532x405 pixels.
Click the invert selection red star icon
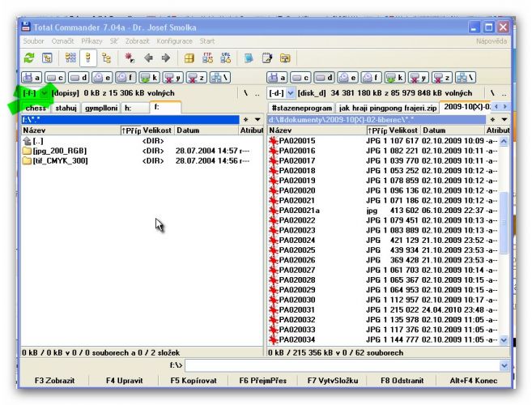pos(130,58)
